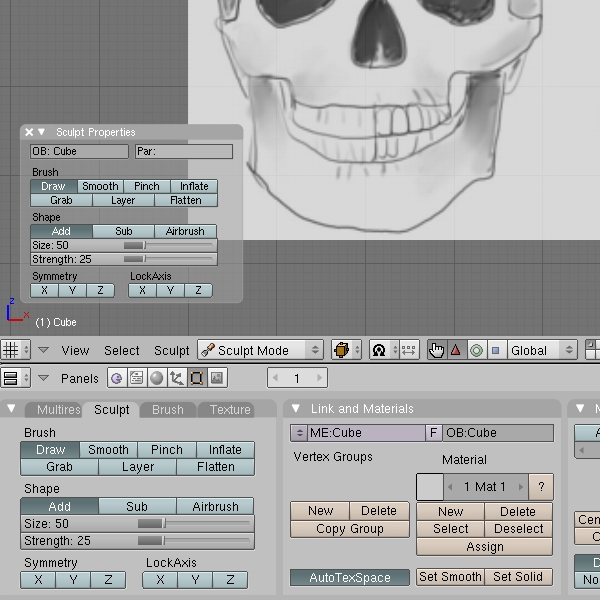
Task: Open the Select menu
Action: coord(122,351)
